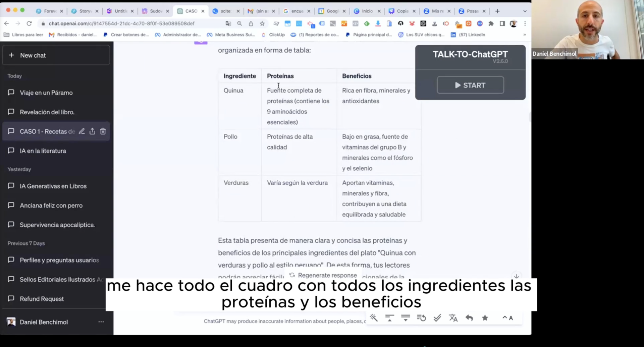644x347 pixels.
Task: Click the zoom magnifier icon in address bar
Action: point(239,23)
